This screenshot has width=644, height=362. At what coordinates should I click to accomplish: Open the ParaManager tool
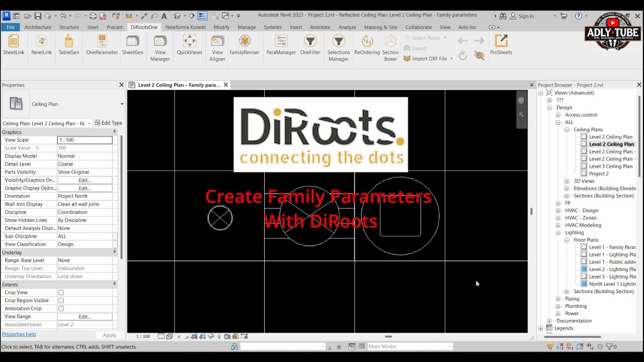(281, 45)
